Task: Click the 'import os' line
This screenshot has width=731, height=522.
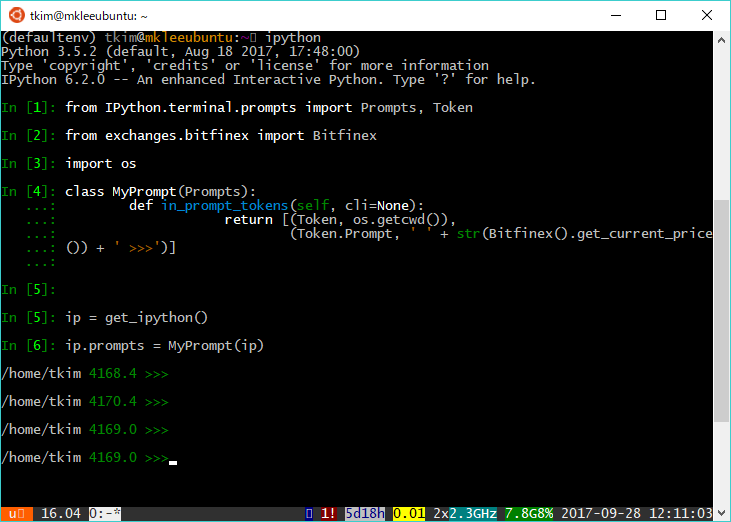Action: point(101,164)
